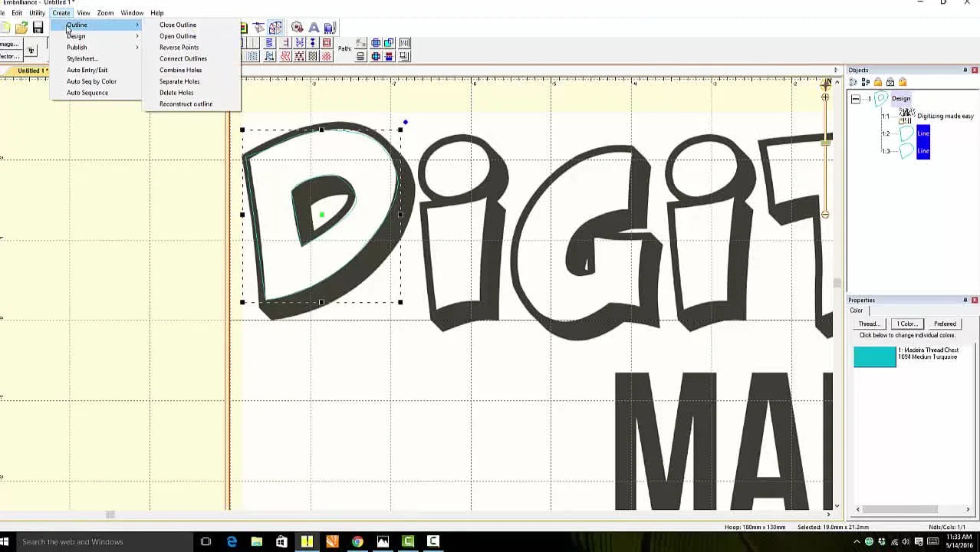Click the Preferred button
This screenshot has height=552, width=980.
click(x=945, y=324)
